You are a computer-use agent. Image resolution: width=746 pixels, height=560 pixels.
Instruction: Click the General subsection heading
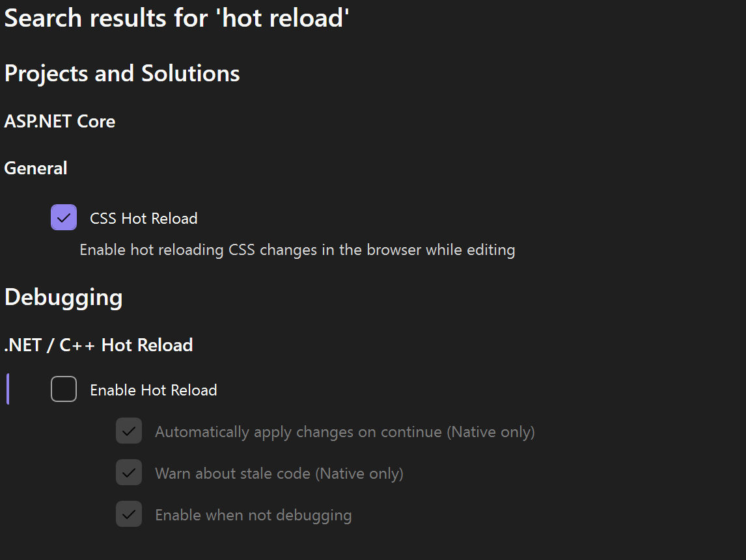[x=35, y=168]
